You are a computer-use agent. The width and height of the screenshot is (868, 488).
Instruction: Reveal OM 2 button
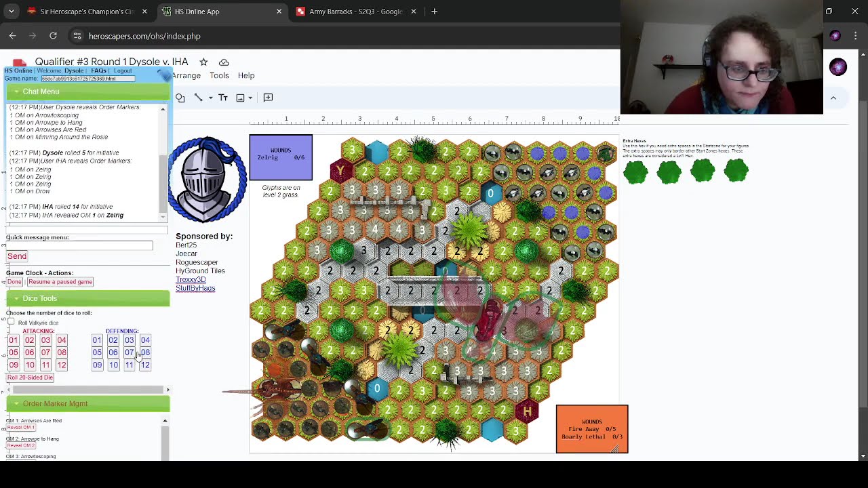tap(20, 445)
